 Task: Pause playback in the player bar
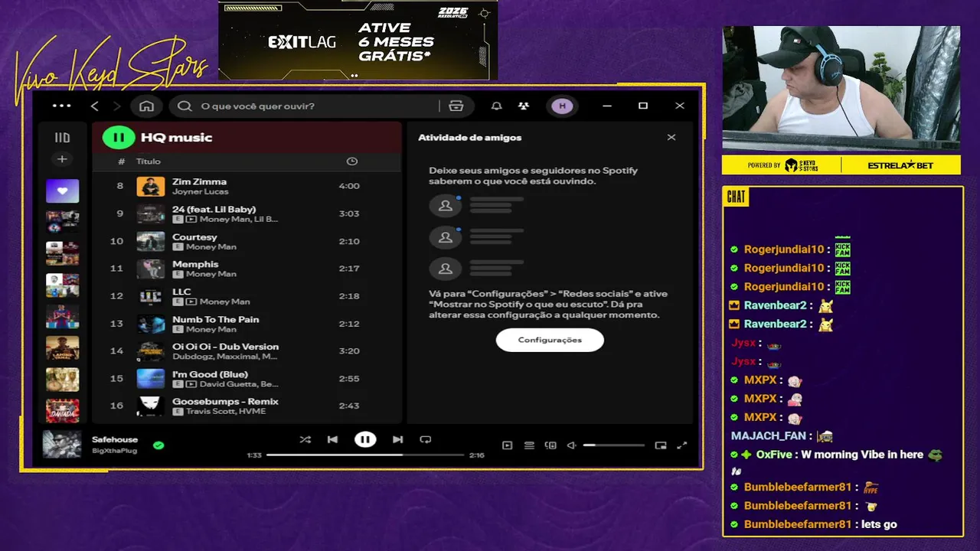(365, 439)
